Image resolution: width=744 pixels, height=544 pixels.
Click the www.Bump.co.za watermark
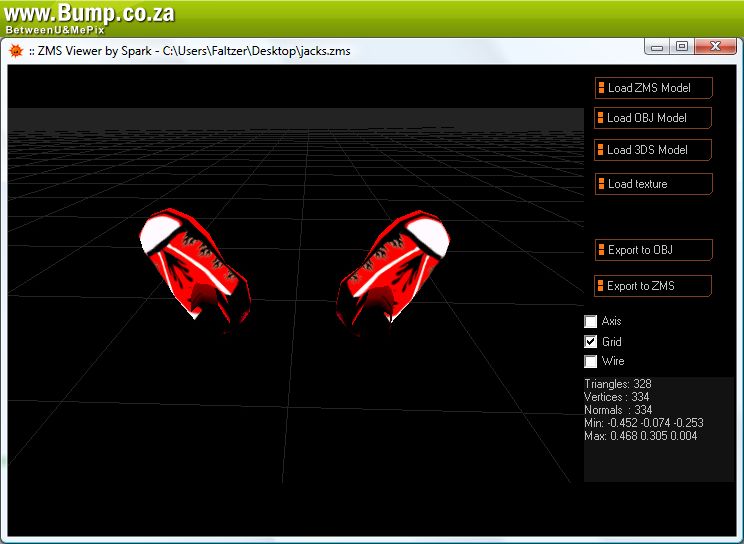coord(90,14)
